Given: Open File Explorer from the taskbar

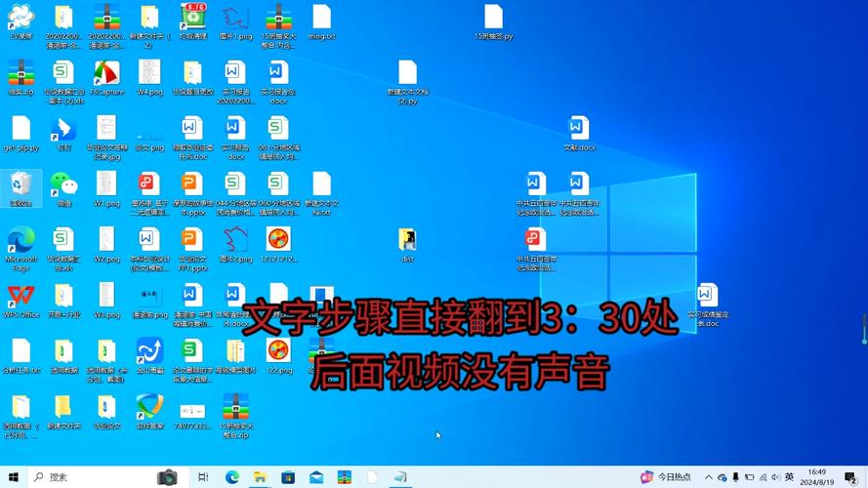Looking at the screenshot, I should click(x=260, y=477).
